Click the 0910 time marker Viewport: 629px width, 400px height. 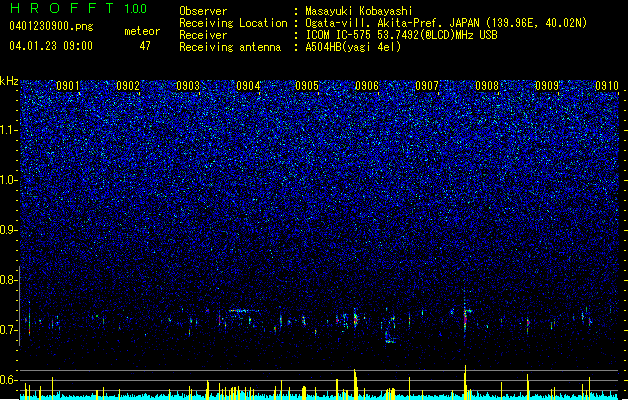coord(607,86)
